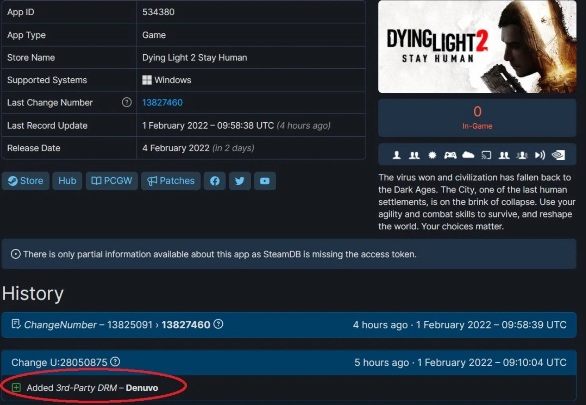This screenshot has width=586, height=405.
Task: Click the Steam logo on the Store button
Action: [x=13, y=181]
